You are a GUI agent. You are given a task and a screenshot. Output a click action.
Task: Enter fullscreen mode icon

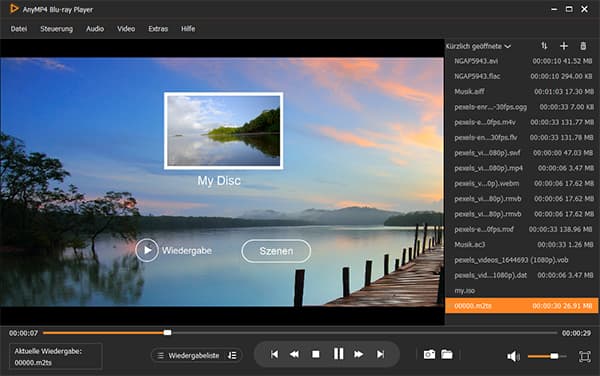click(x=585, y=356)
